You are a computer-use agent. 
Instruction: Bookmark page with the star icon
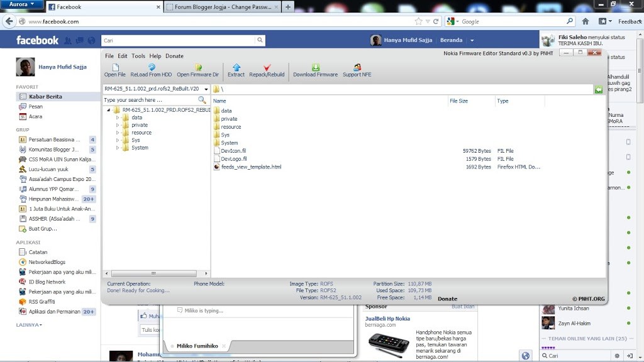click(418, 21)
